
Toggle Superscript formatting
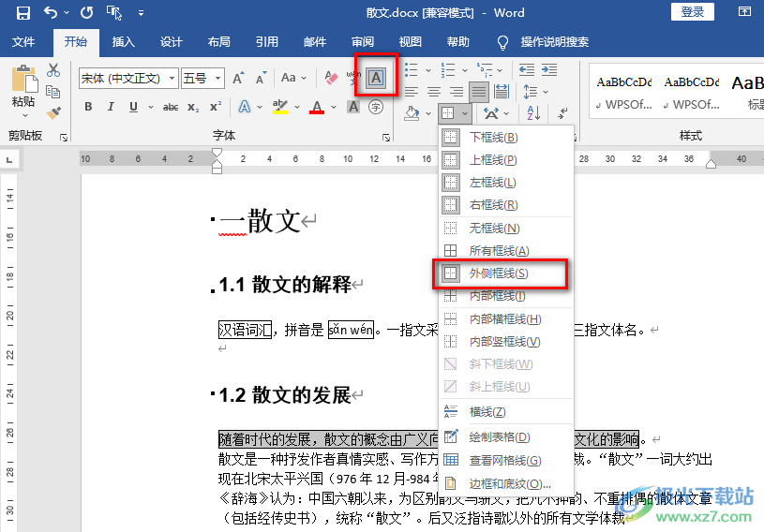click(216, 107)
